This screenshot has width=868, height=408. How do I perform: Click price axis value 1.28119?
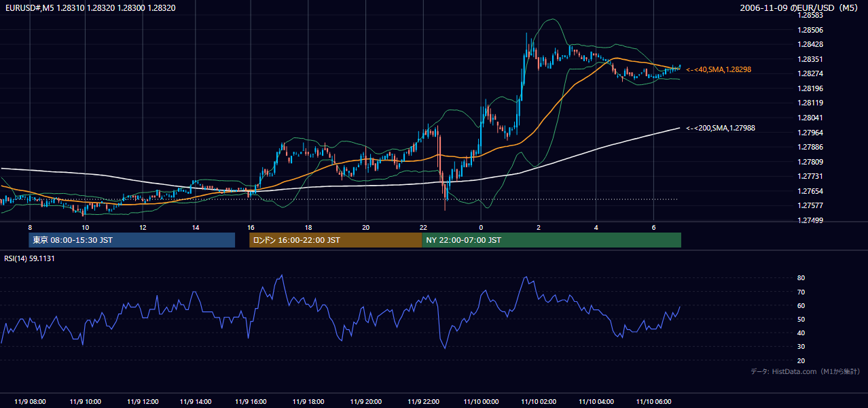(810, 103)
